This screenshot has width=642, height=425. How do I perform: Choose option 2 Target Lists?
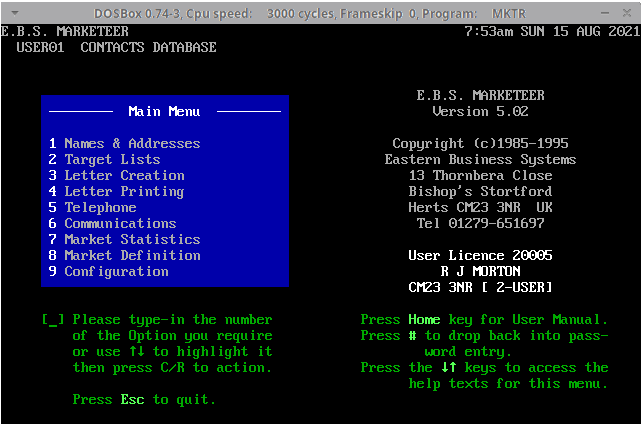point(104,159)
